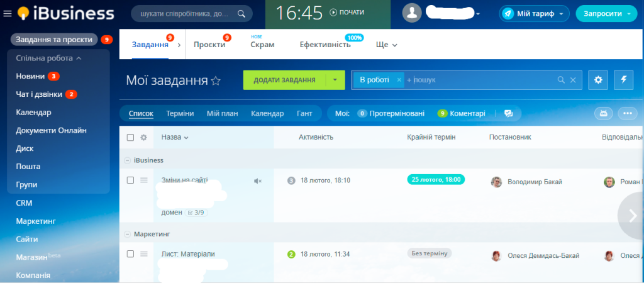Open the hamburger menu beside iBusiness logo
644x288 pixels.
(8, 14)
